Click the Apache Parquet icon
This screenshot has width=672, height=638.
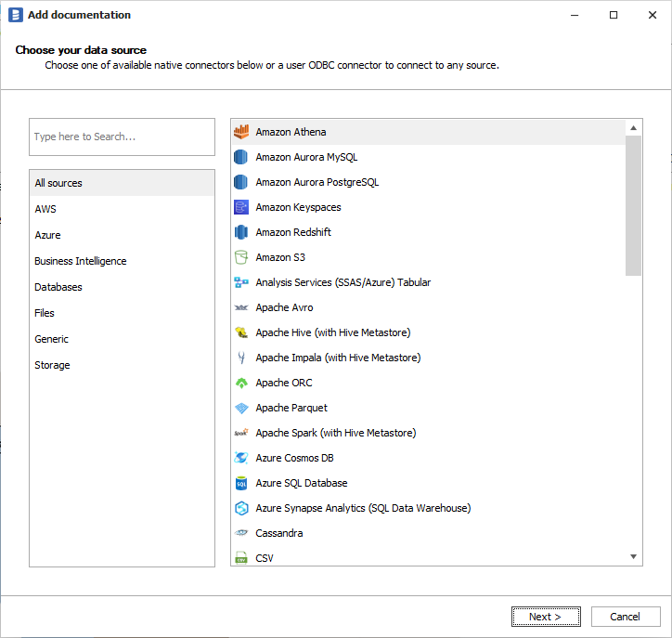[241, 408]
